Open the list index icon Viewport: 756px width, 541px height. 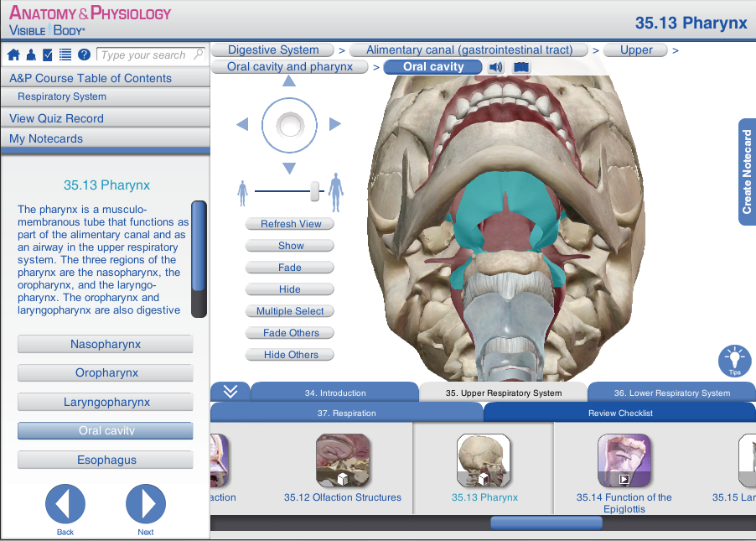pyautogui.click(x=65, y=55)
